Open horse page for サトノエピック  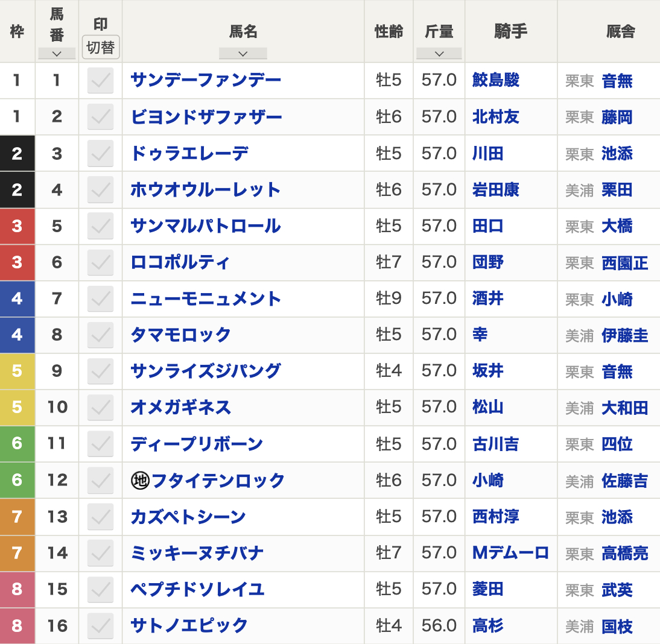pos(189,625)
